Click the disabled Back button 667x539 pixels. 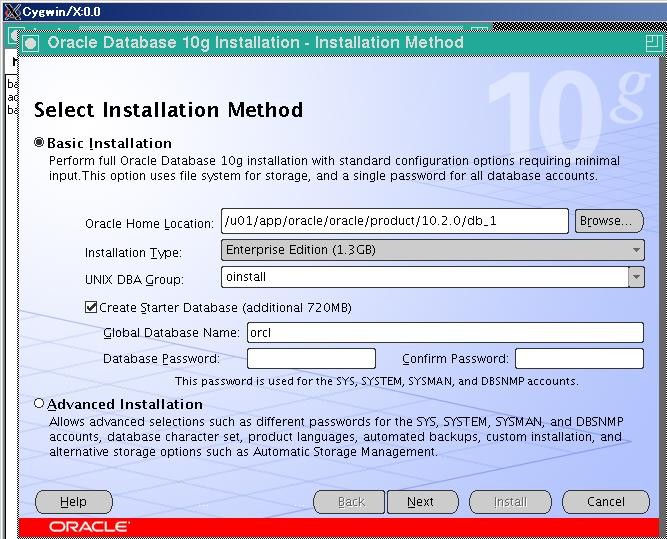point(349,502)
